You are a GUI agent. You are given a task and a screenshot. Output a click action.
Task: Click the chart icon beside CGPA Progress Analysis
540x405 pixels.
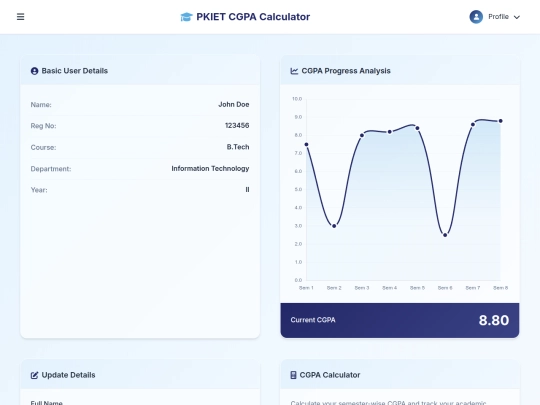click(x=294, y=71)
